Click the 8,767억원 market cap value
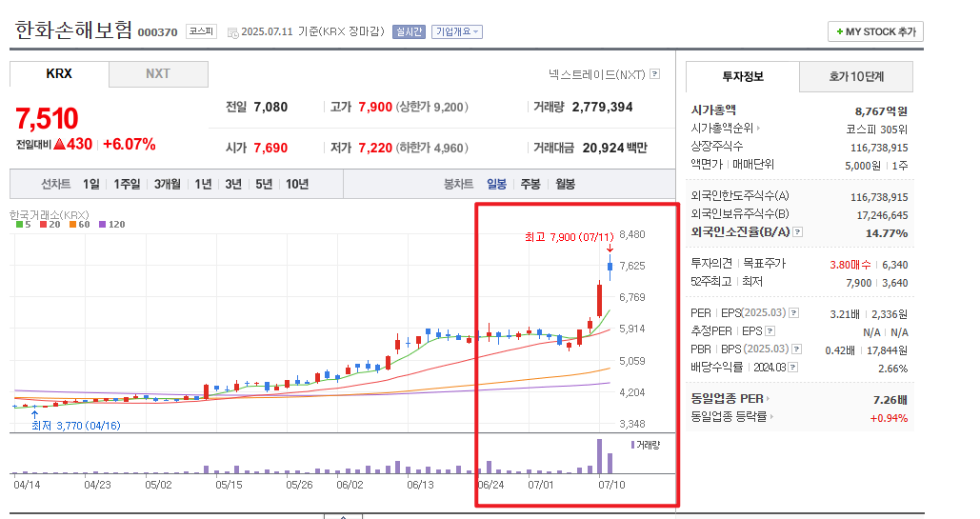980x519 pixels. click(881, 111)
